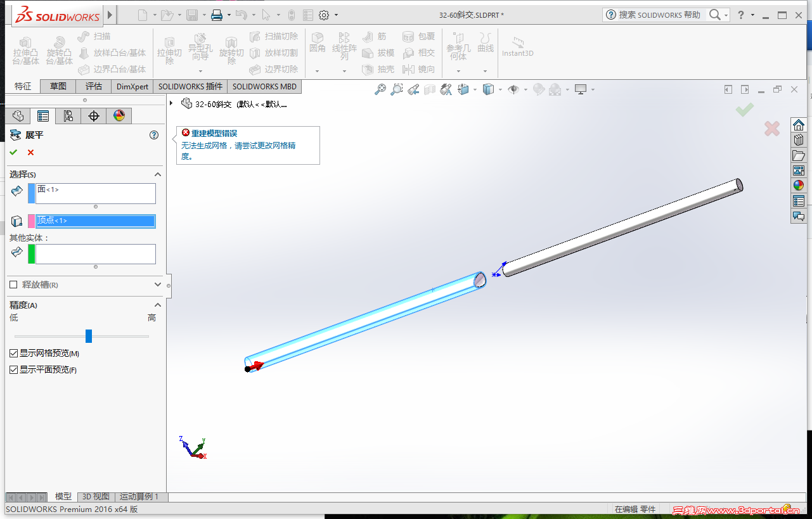
Task: Select the 模型 bottom tab
Action: pos(63,497)
